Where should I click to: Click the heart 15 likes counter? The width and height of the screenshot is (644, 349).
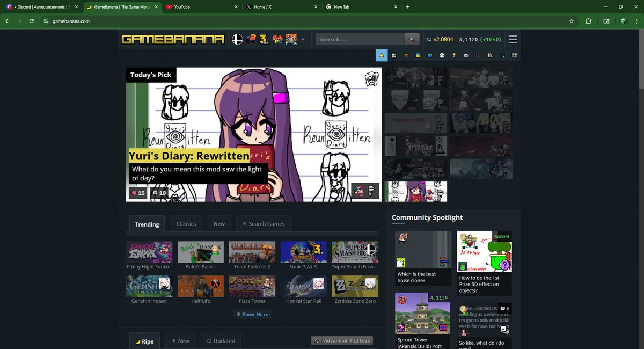pyautogui.click(x=138, y=193)
